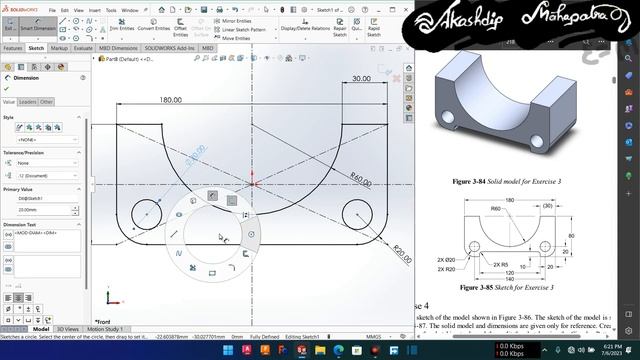This screenshot has width=640, height=360.
Task: Click the dimension name field D8@Sketch1
Action: (47, 198)
